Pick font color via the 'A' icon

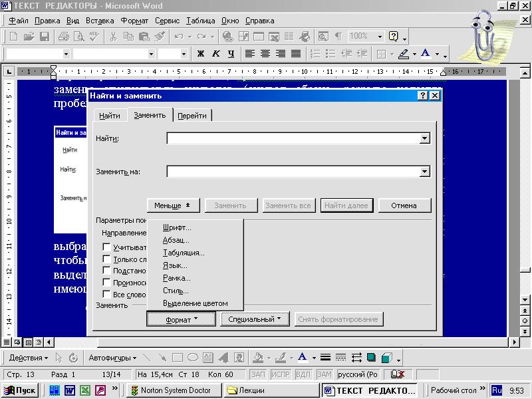tap(425, 54)
